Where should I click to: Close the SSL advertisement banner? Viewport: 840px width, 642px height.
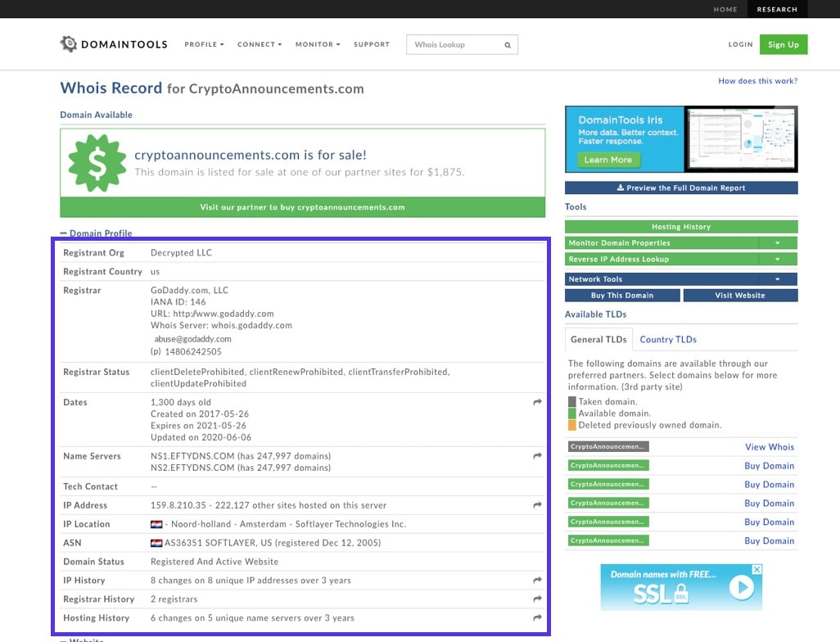click(756, 569)
